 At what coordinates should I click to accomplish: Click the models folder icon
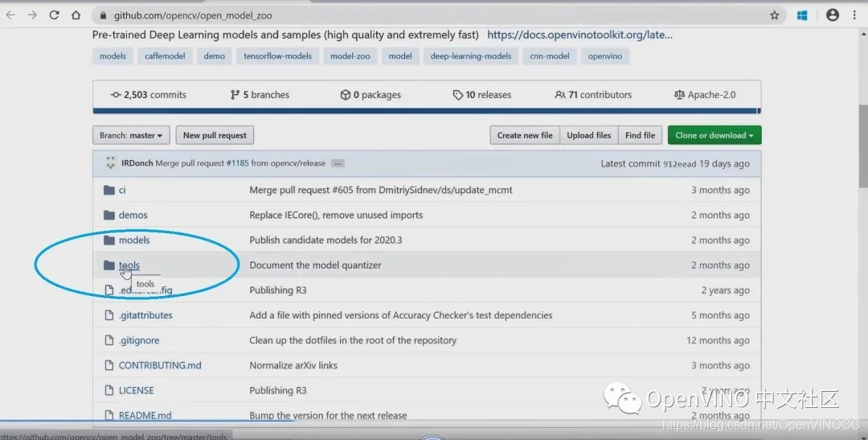click(109, 240)
